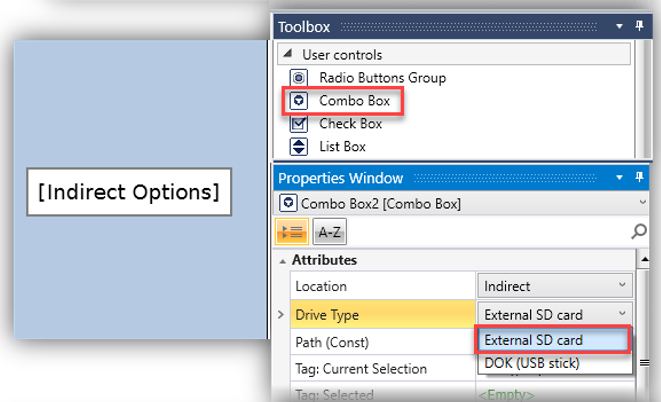Open the Toolbox panel options arrow

click(x=620, y=27)
